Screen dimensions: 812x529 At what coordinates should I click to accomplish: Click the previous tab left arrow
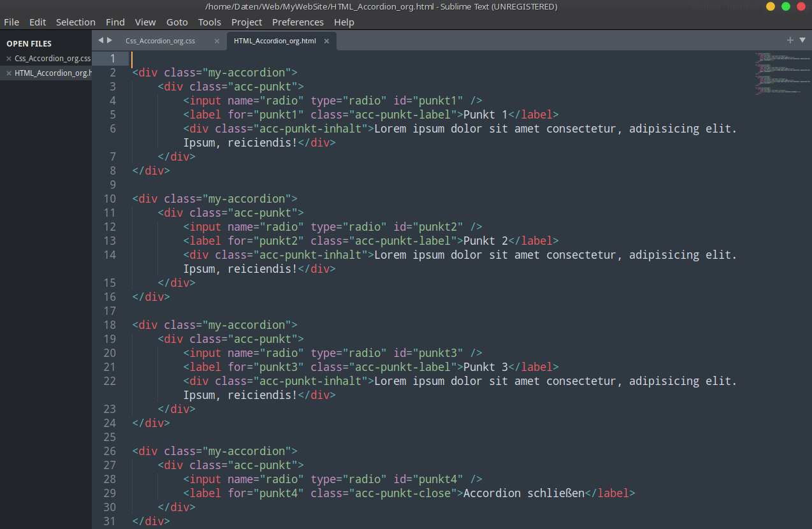(100, 40)
